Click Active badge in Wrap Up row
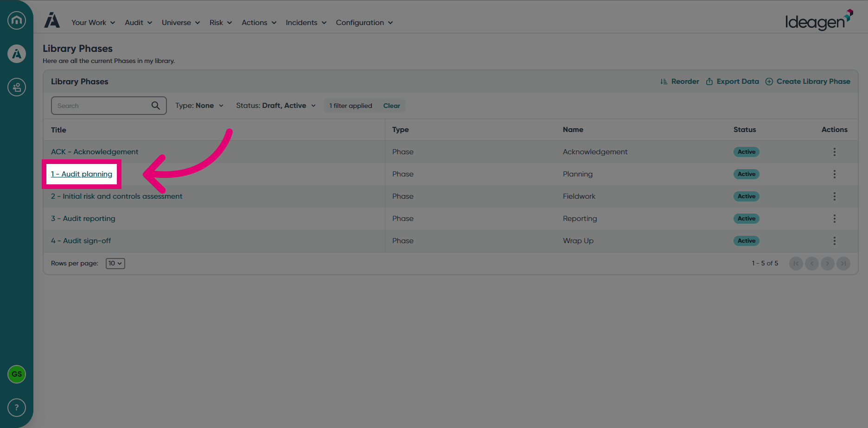Screen dimensions: 868x428 (747, 241)
